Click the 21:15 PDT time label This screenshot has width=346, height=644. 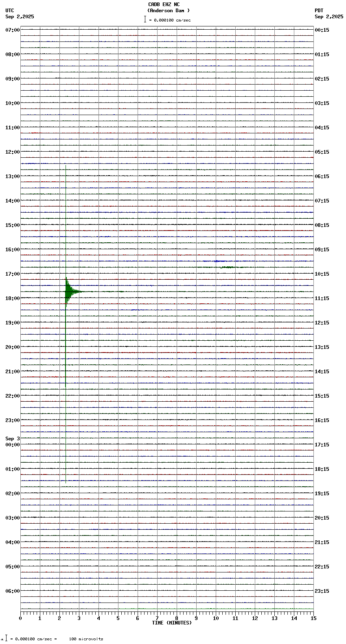coord(322,542)
